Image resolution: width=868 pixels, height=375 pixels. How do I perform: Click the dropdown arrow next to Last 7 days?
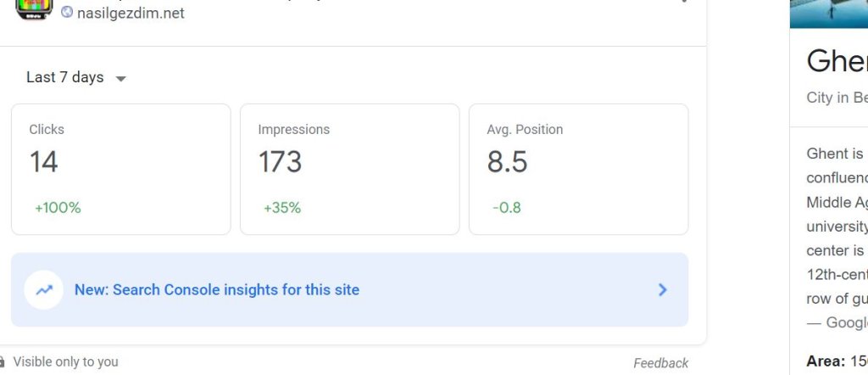tap(120, 79)
